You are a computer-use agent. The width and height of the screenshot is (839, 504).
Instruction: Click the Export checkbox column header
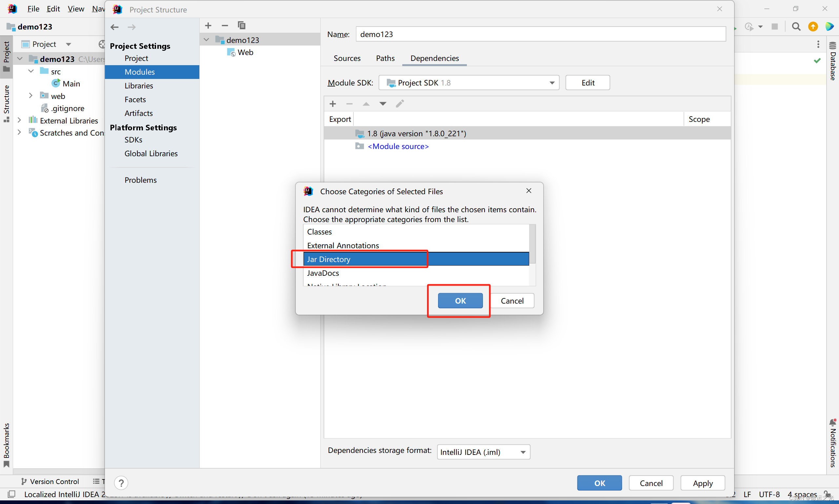coord(340,119)
